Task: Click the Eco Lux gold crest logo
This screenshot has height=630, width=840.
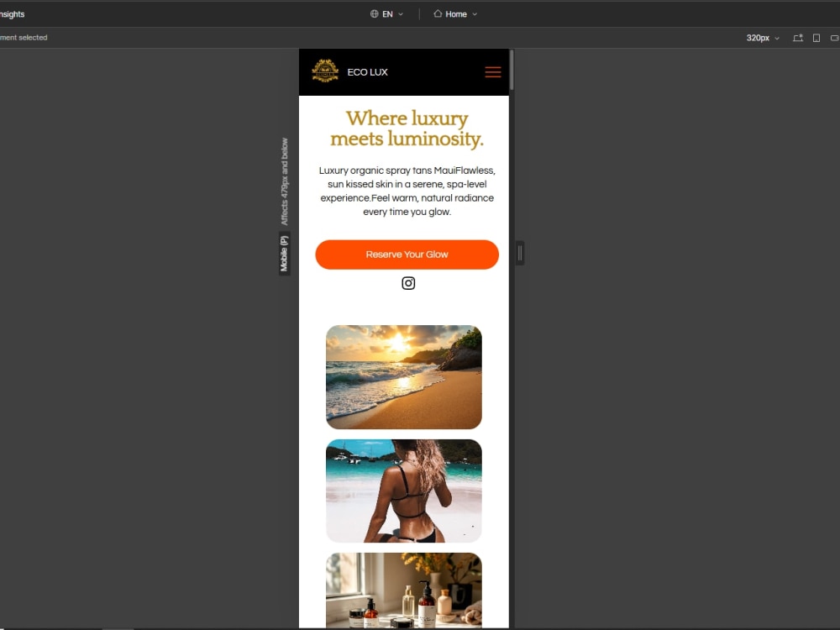Action: 325,71
